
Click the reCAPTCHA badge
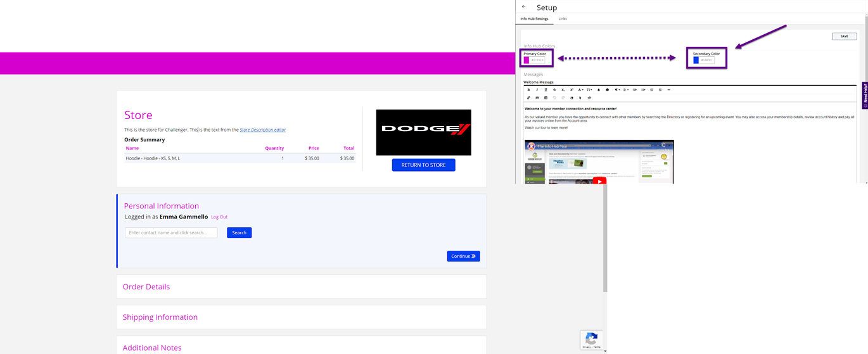pyautogui.click(x=590, y=340)
